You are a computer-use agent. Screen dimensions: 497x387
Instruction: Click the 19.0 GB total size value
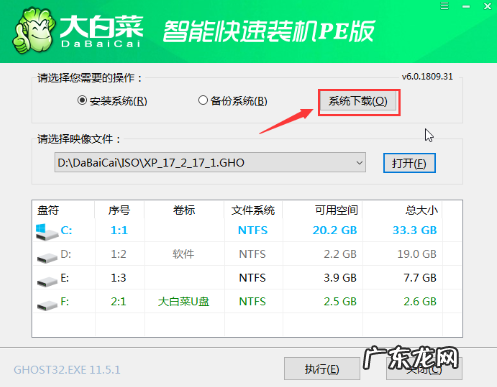pyautogui.click(x=417, y=254)
